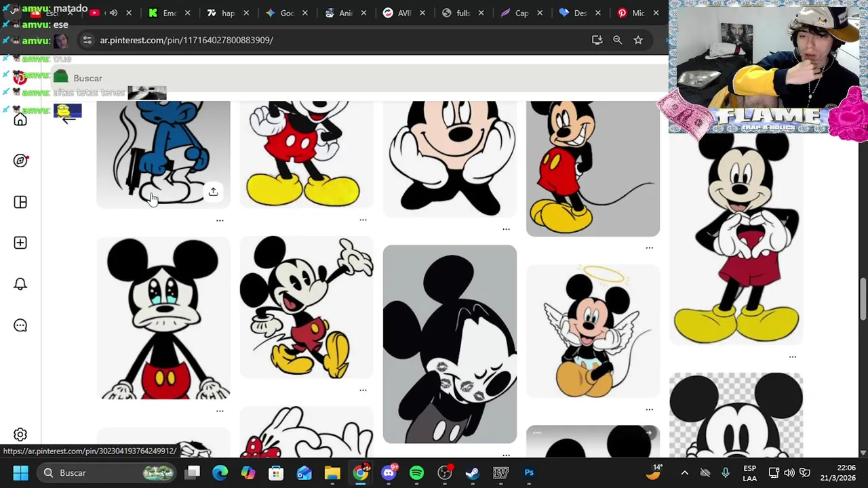Open more options under angel Mickey pin
868x488 pixels.
click(649, 409)
